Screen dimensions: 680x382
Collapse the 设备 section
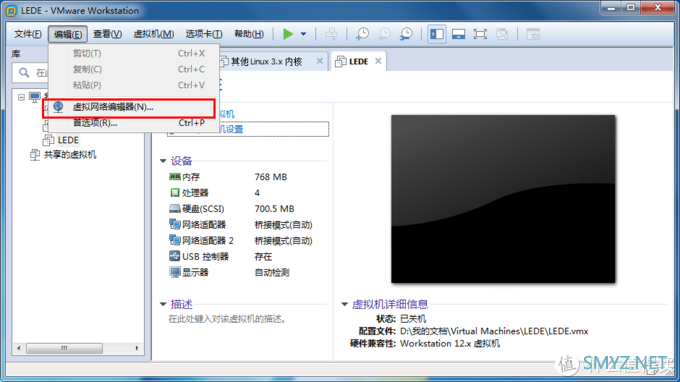pos(163,161)
